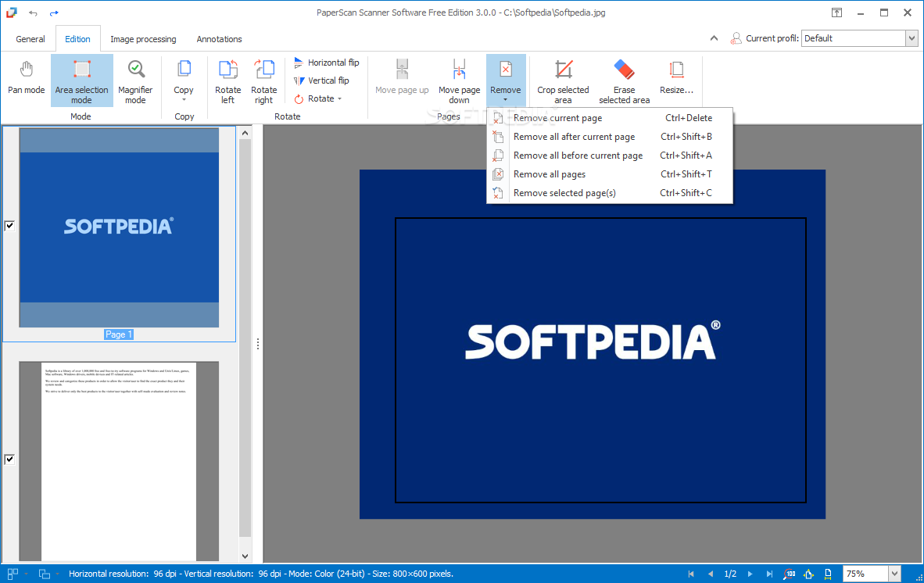Click the cascading windows status bar icon
Image resolution: width=924 pixels, height=583 pixels.
[x=45, y=574]
